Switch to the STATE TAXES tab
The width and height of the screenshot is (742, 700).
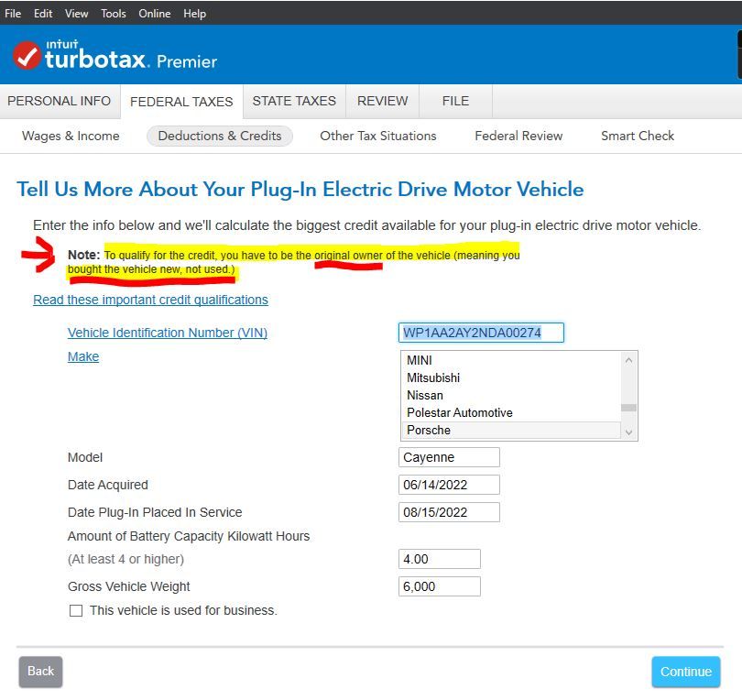click(x=294, y=102)
